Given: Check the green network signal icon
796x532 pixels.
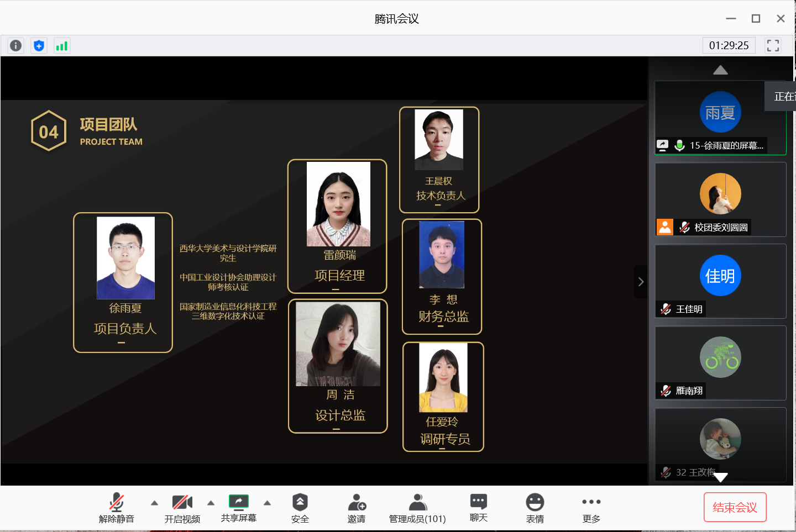Looking at the screenshot, I should tap(61, 46).
